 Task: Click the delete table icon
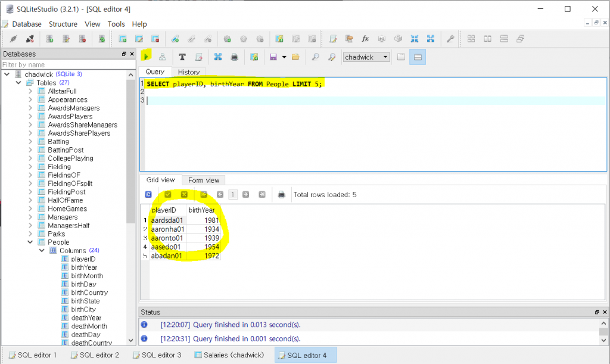tap(155, 39)
